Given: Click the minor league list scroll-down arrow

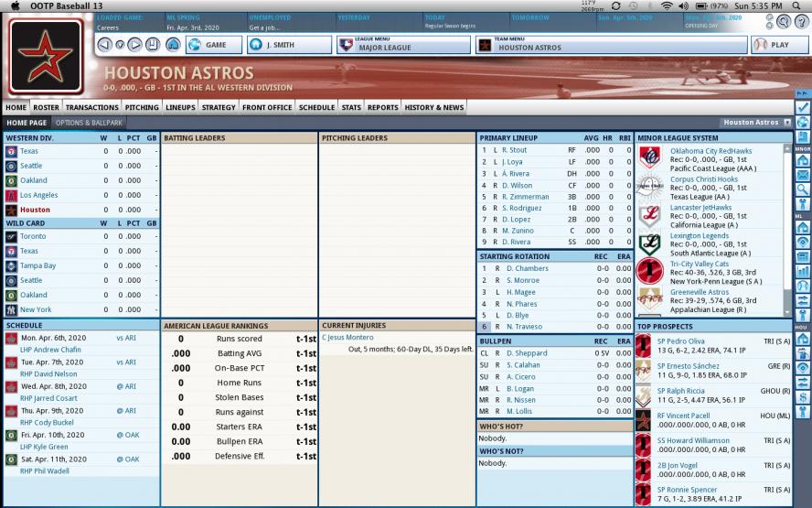Looking at the screenshot, I should (787, 312).
